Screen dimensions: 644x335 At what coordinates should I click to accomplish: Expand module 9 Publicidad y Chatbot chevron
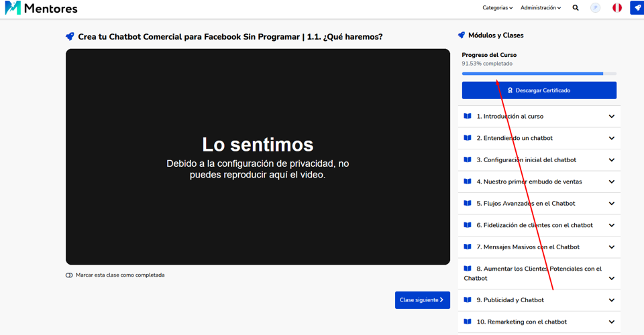(x=612, y=300)
